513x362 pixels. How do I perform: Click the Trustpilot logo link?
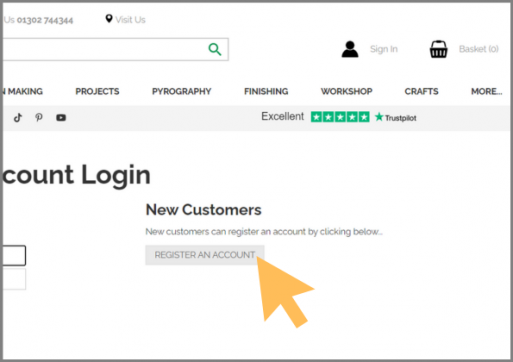pyautogui.click(x=396, y=117)
